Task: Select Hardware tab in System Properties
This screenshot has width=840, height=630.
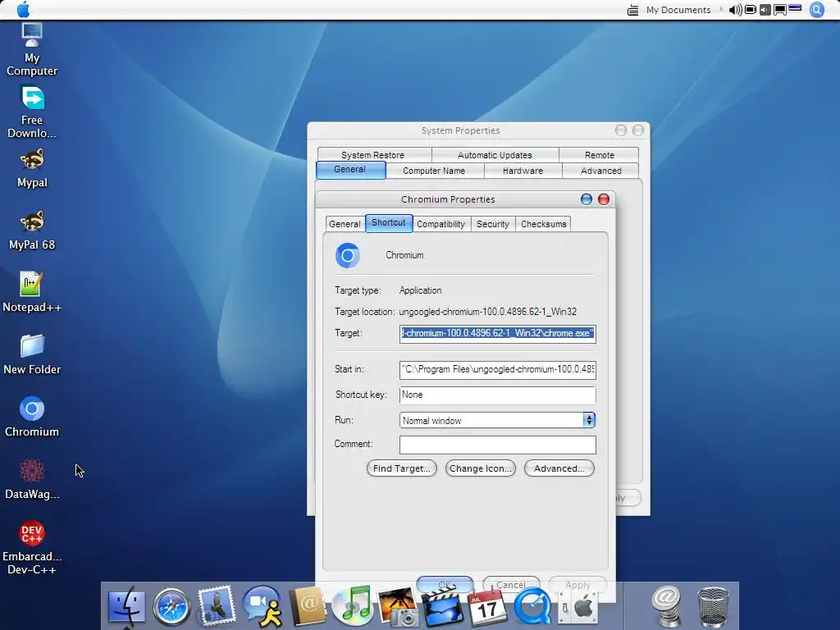Action: [x=523, y=171]
